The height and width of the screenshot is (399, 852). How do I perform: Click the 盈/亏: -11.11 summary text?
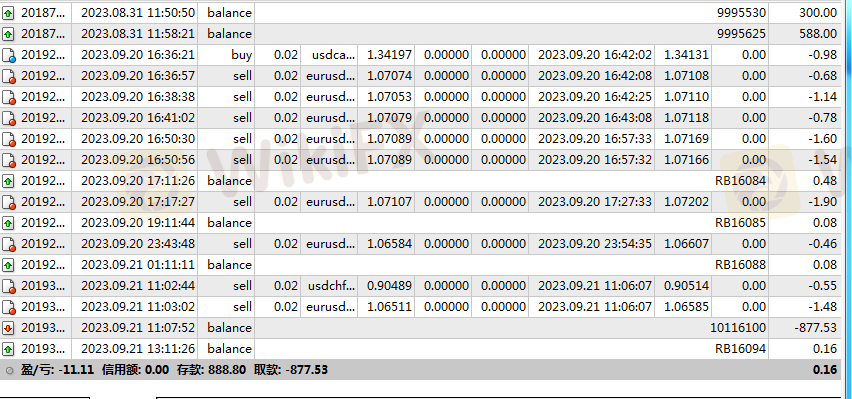[58, 370]
